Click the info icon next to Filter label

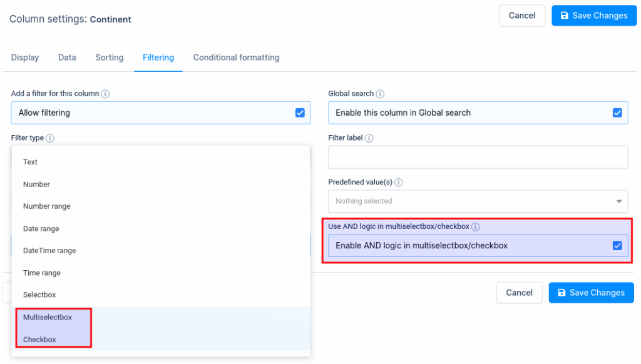tap(369, 138)
